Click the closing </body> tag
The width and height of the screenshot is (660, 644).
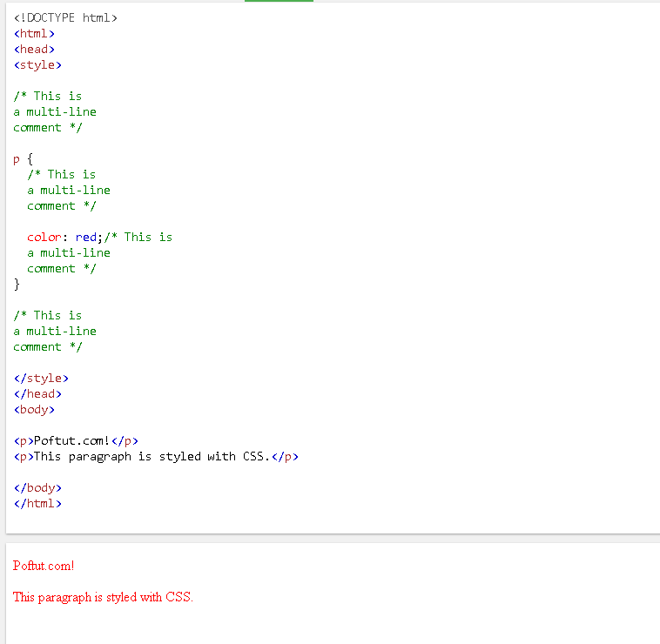point(38,488)
